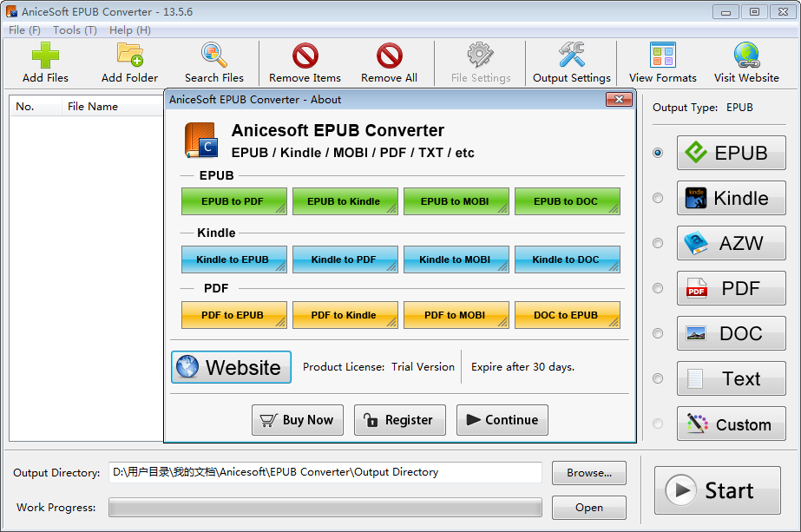The width and height of the screenshot is (801, 532).
Task: Choose the DOC output format button
Action: tap(731, 333)
